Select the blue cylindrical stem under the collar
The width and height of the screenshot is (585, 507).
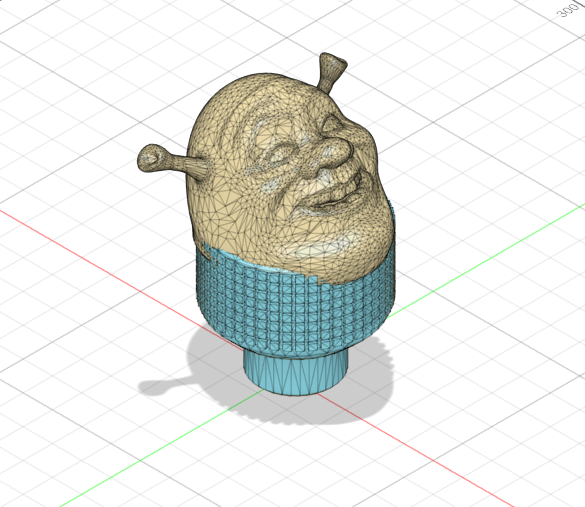tap(295, 373)
